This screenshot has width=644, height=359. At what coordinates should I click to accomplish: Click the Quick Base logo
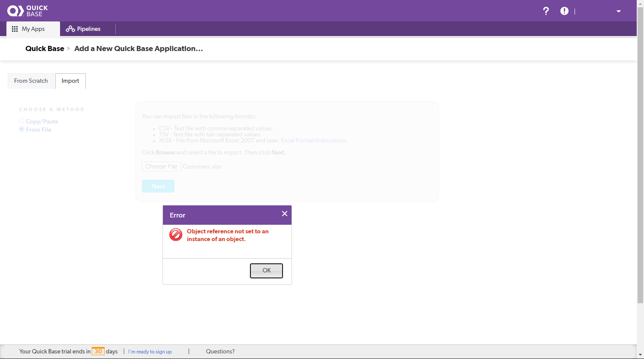tap(27, 11)
